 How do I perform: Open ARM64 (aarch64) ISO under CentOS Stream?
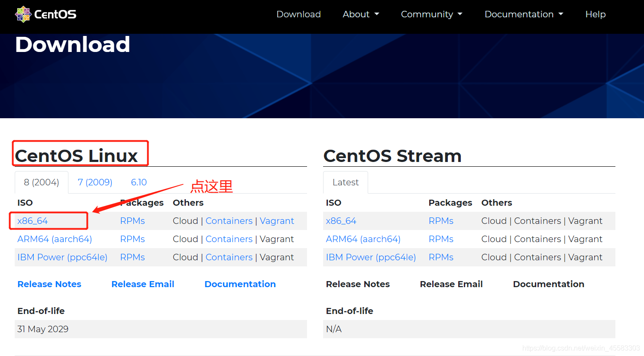363,239
